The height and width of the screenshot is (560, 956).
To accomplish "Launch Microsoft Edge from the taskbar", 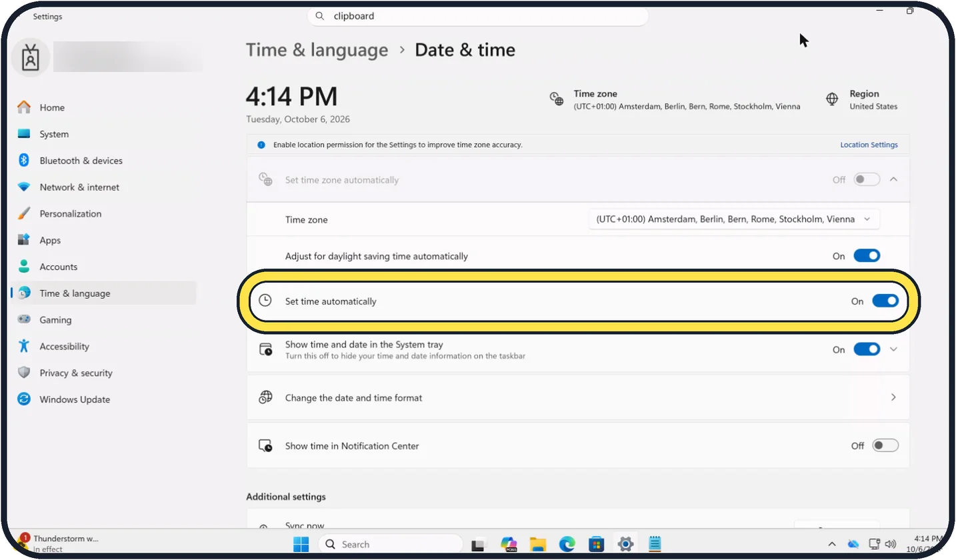I will coord(567,544).
